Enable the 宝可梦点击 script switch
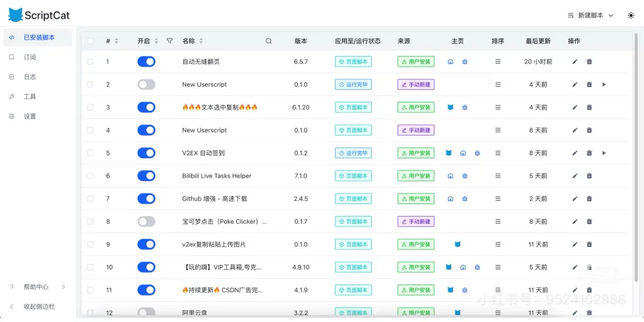Screen dimensions: 644x322 pos(146,221)
